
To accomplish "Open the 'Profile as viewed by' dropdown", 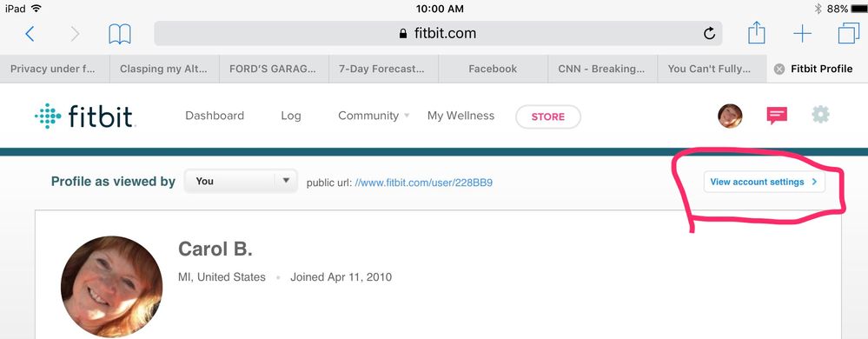I will tap(241, 181).
